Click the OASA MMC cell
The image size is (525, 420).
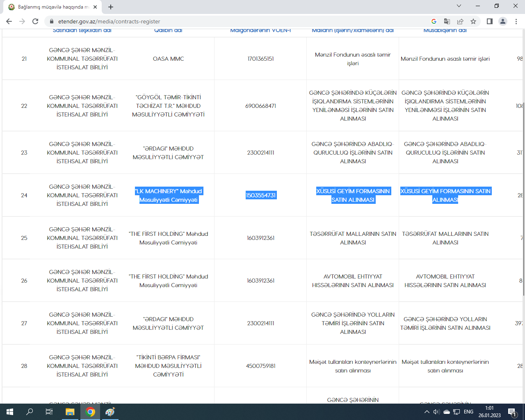point(168,59)
